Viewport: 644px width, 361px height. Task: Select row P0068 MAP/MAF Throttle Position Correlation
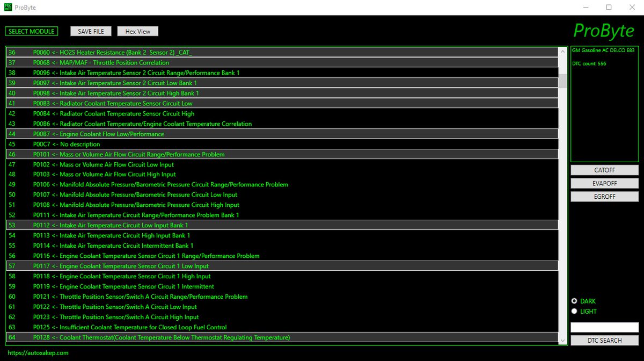click(x=282, y=62)
